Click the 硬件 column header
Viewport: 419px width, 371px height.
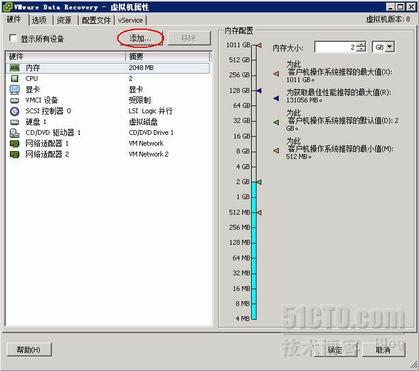click(65, 56)
